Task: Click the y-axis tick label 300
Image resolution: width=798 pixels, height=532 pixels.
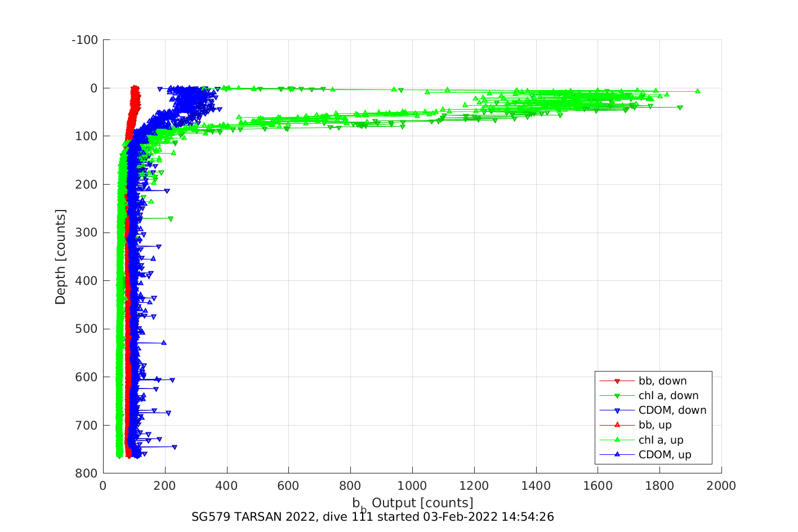Action: point(87,233)
